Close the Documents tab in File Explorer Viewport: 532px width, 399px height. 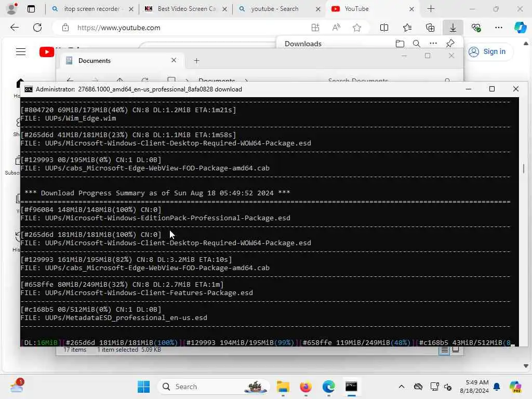coord(174,60)
